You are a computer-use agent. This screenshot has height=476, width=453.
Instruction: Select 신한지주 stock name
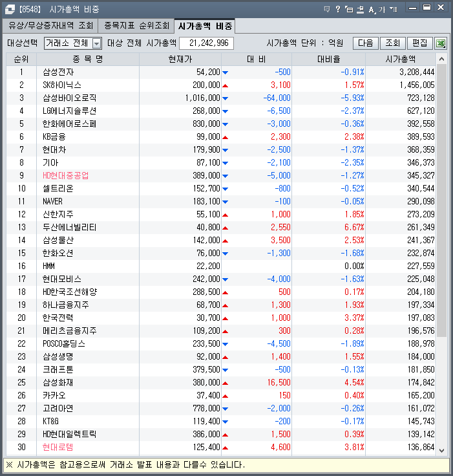tap(58, 214)
